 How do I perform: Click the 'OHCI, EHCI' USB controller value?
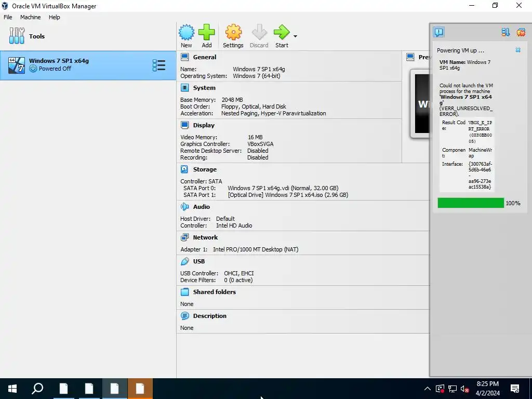tap(239, 273)
